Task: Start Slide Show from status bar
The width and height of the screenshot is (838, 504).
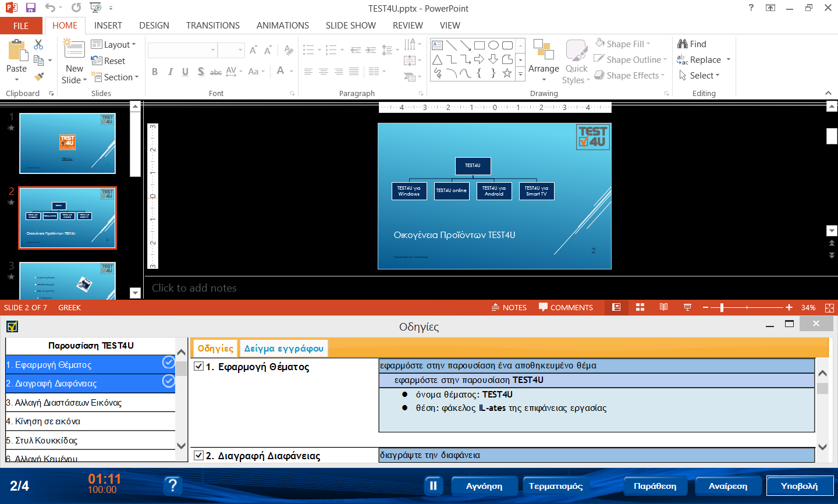Action: coord(687,307)
